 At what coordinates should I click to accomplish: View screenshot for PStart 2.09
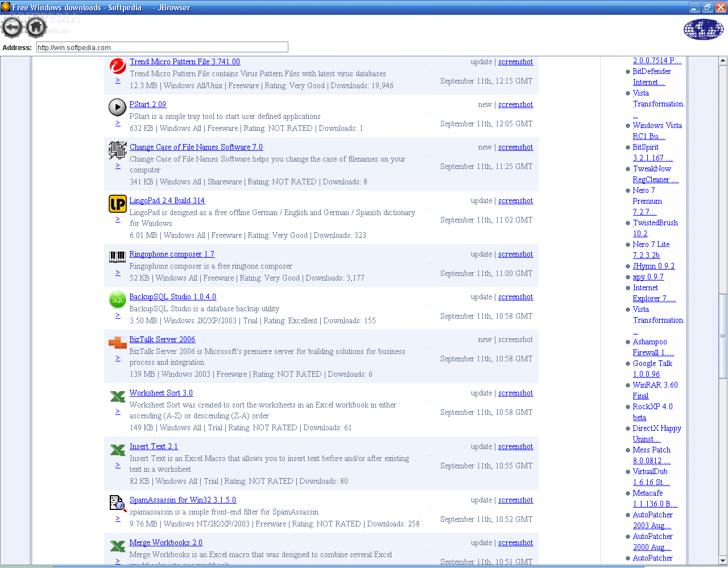516,104
